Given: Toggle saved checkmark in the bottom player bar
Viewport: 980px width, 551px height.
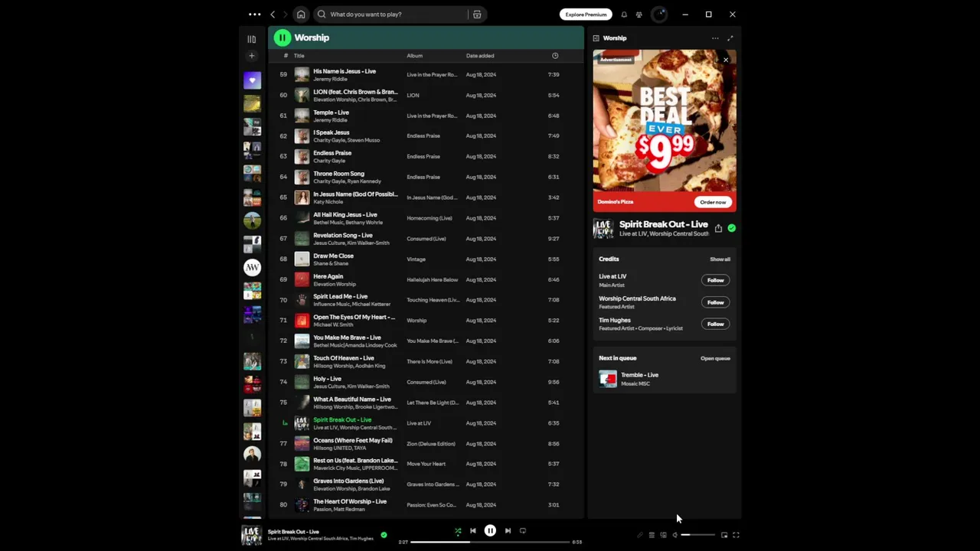Looking at the screenshot, I should click(384, 535).
